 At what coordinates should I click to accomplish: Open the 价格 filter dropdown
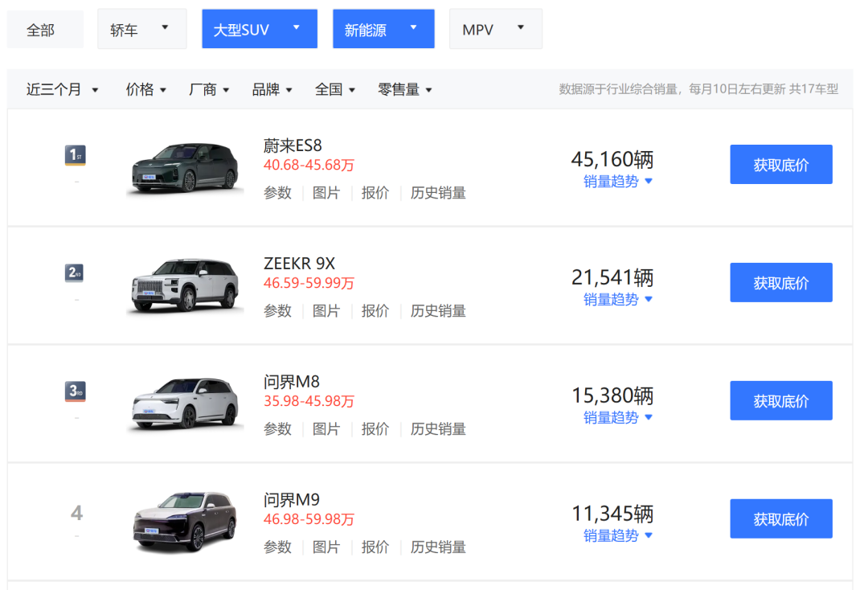click(x=145, y=89)
